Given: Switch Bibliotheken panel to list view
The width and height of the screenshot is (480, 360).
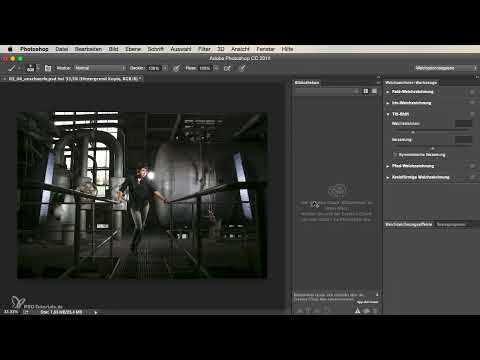Looking at the screenshot, I should [x=374, y=91].
